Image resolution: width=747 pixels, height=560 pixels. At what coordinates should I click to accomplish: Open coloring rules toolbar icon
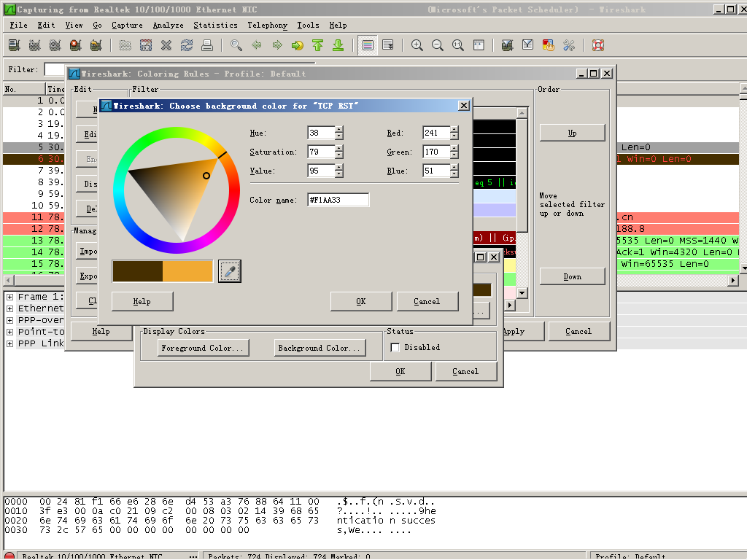pos(549,45)
